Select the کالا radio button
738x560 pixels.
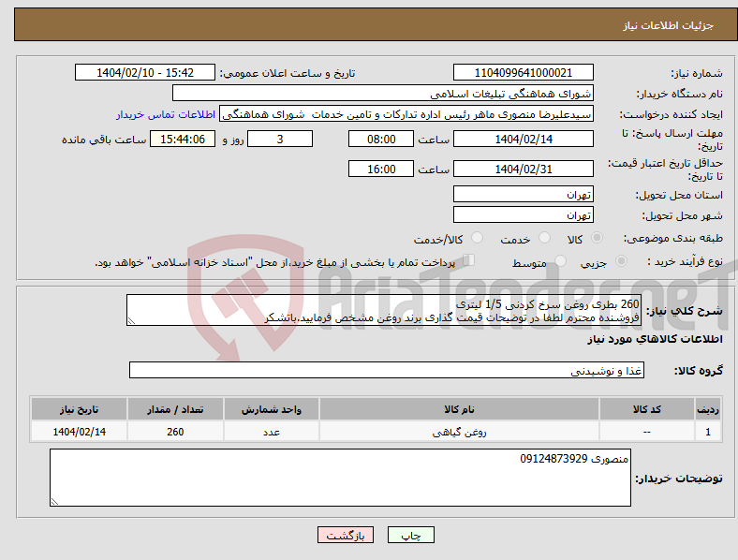tap(597, 238)
